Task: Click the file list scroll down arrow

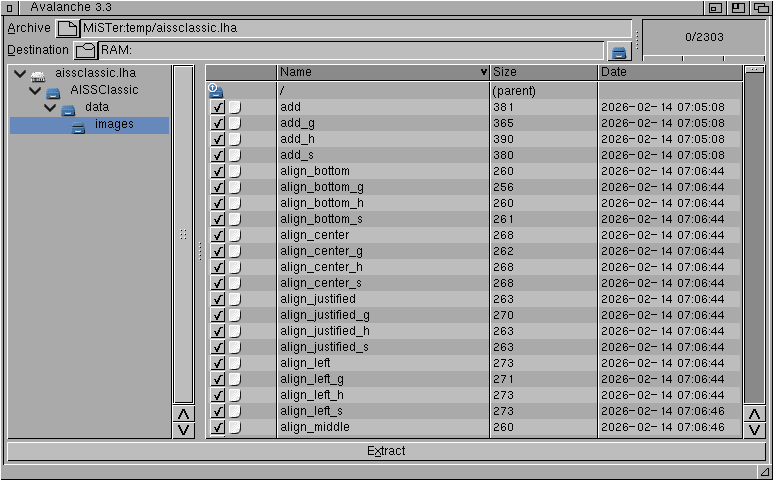Action: [754, 429]
